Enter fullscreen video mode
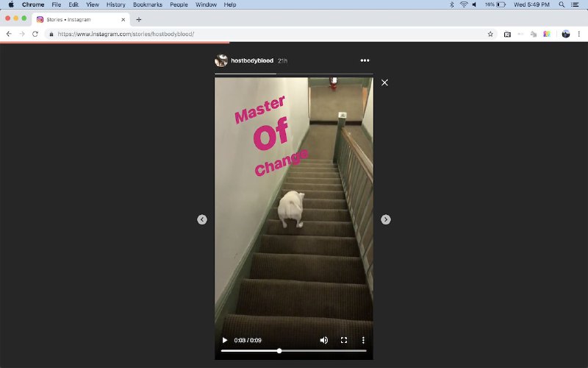This screenshot has width=588, height=368. click(x=344, y=340)
